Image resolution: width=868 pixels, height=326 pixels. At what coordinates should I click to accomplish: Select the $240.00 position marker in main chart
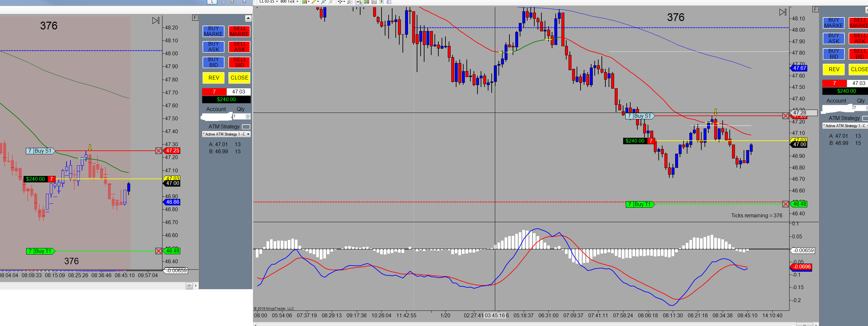click(x=639, y=141)
